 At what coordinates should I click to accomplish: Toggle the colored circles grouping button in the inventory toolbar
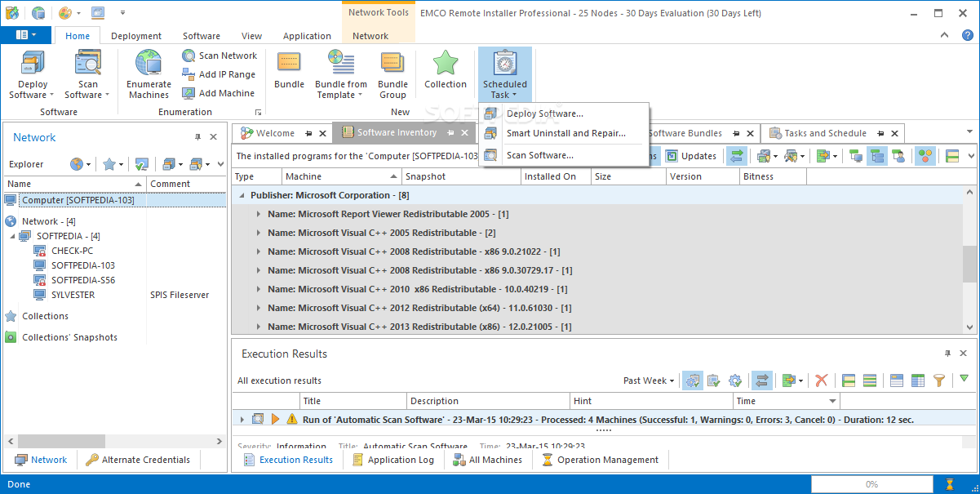(x=925, y=156)
